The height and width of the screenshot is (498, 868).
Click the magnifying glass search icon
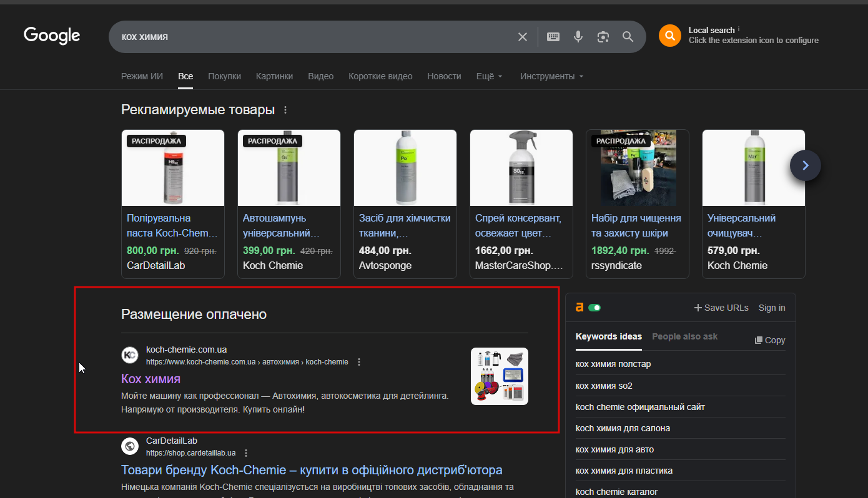point(628,37)
